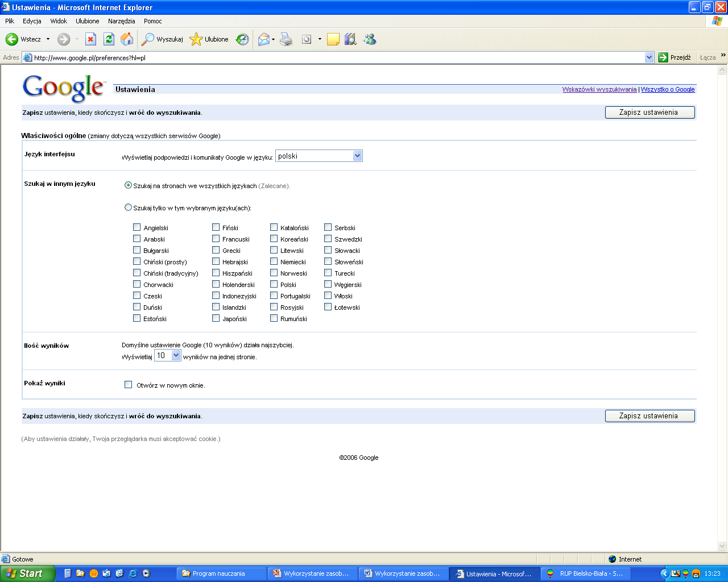Screen dimensions: 728x582
Task: Refresh the page with the green arrows icon
Action: click(109, 39)
